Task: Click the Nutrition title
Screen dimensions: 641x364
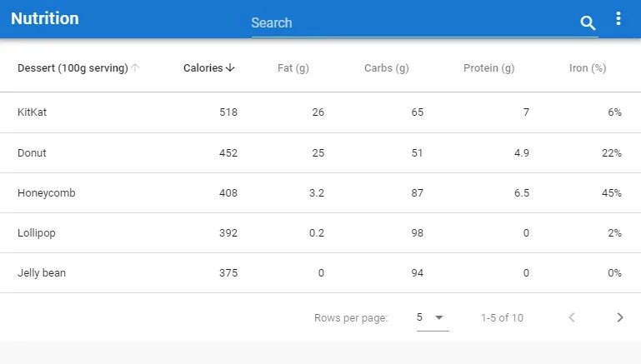Action: coord(45,19)
